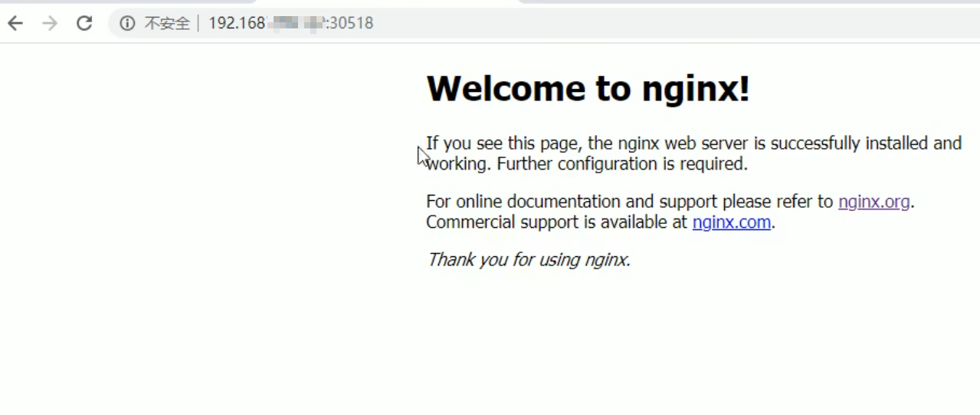Click the 不安全 security label
Screen dimensions: 980x415
(x=166, y=24)
